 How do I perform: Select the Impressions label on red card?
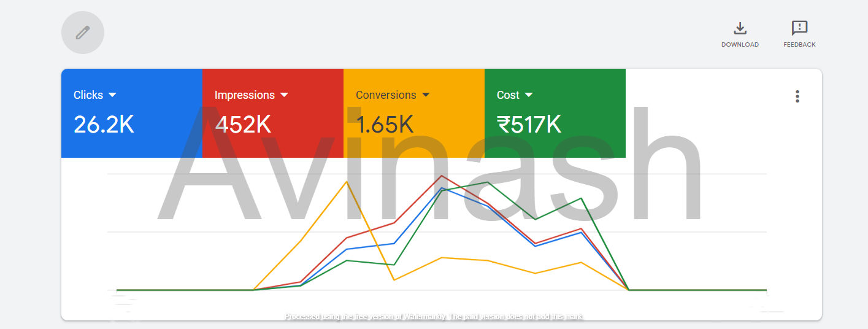pos(244,95)
